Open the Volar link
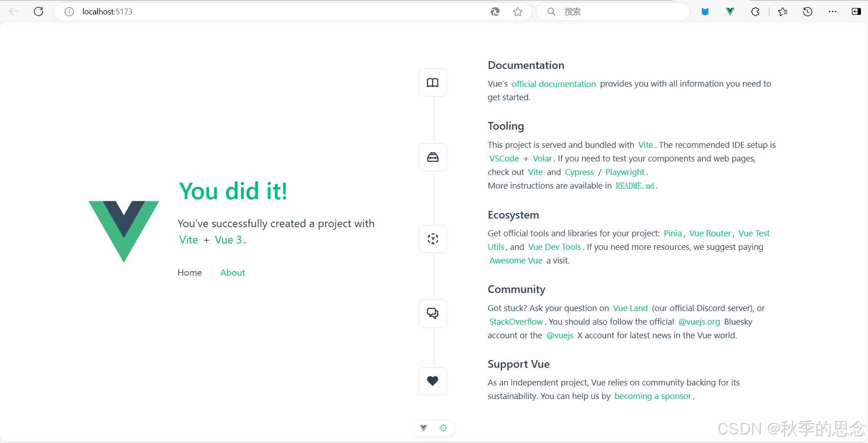This screenshot has width=868, height=443. [x=542, y=159]
